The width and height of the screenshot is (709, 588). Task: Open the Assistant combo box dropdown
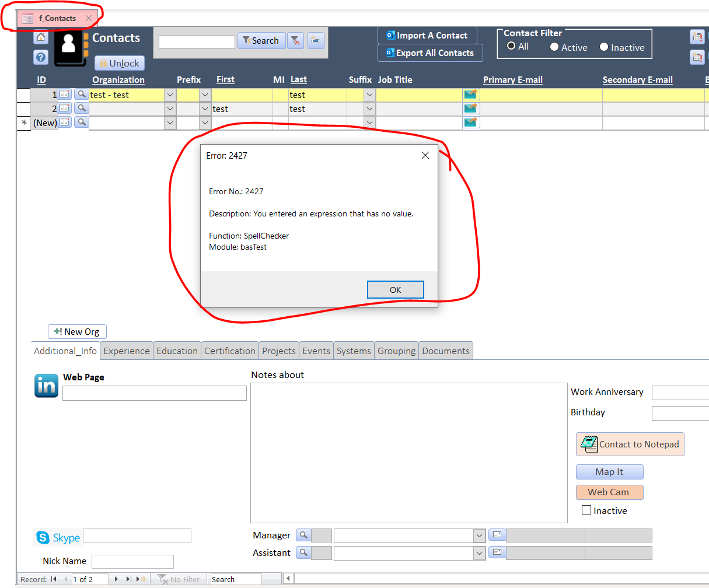pyautogui.click(x=479, y=553)
